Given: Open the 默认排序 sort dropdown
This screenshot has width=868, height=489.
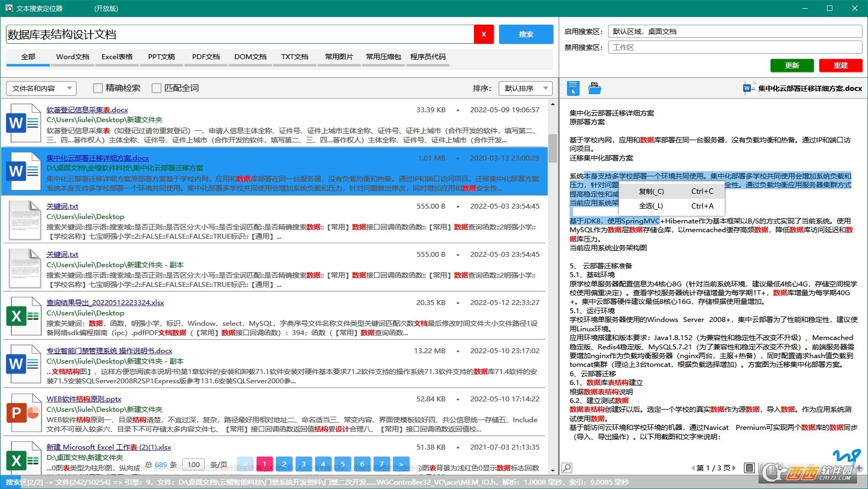Looking at the screenshot, I should click(526, 88).
